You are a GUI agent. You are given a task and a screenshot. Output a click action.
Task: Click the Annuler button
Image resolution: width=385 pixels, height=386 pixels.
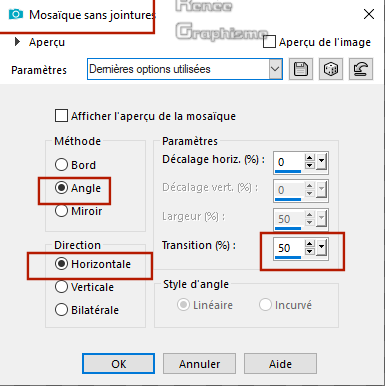tap(199, 364)
